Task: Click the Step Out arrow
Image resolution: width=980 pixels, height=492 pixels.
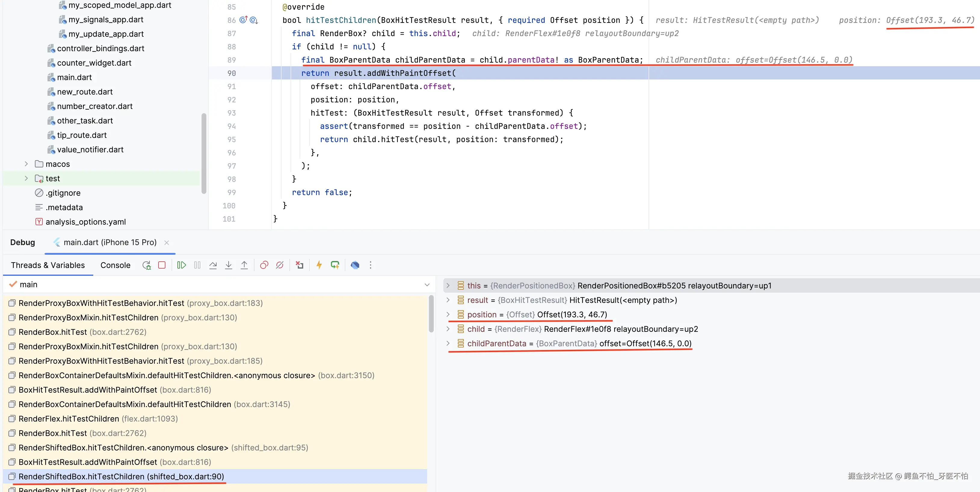Action: tap(244, 265)
